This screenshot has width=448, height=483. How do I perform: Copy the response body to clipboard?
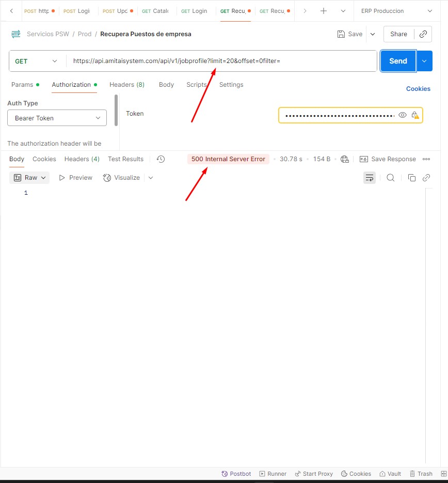411,178
